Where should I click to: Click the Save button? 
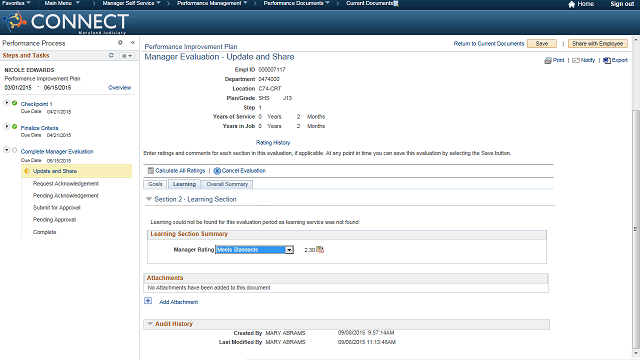click(542, 44)
